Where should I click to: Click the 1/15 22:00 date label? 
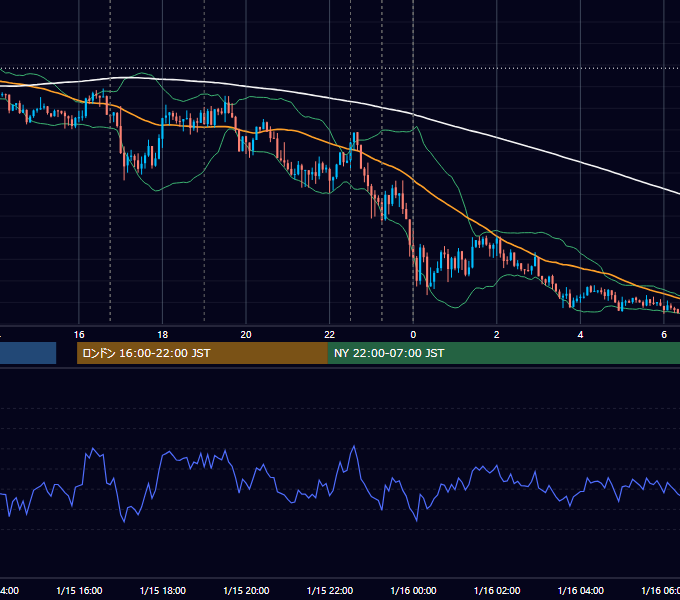tap(330, 590)
